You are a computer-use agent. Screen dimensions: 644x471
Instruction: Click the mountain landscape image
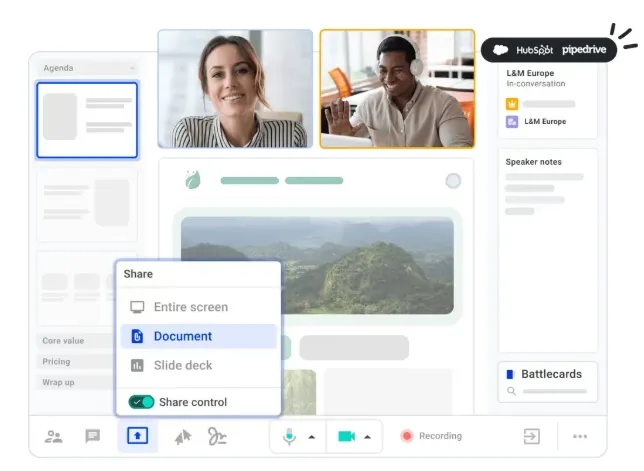(x=317, y=266)
